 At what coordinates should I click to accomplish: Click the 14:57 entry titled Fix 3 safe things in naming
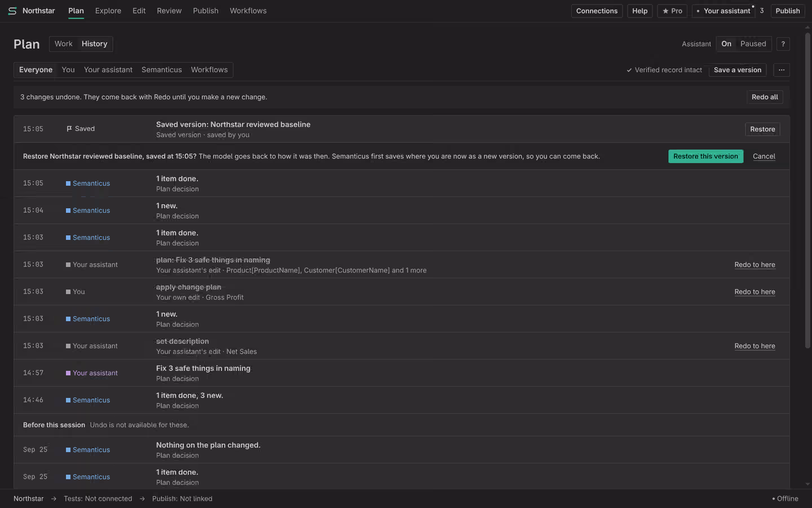tap(401, 373)
